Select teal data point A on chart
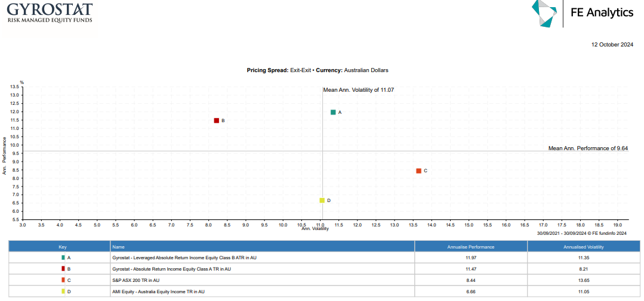This screenshot has width=644, height=301. pyautogui.click(x=333, y=112)
